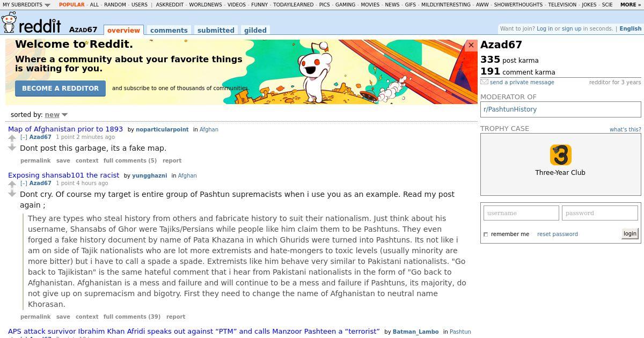This screenshot has width=644, height=338.
Task: Upvote the "Dont post this garbage" comment
Action: pos(12,139)
